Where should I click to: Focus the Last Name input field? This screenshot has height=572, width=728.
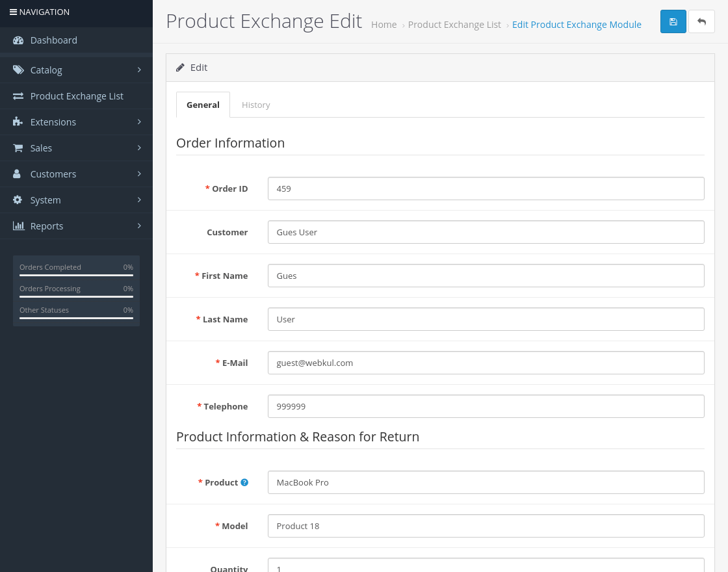(x=486, y=319)
